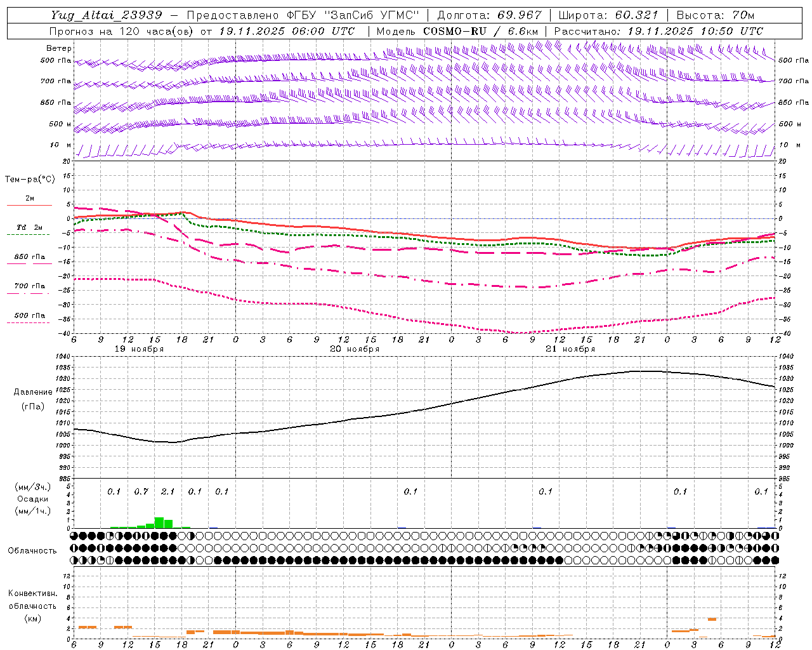Click the (мм/1ч.) precipitation unit label

point(32,511)
